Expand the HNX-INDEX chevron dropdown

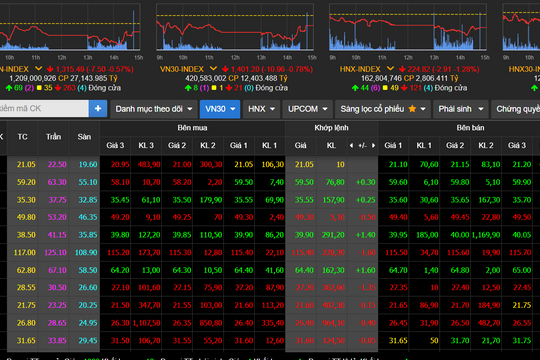[390, 69]
